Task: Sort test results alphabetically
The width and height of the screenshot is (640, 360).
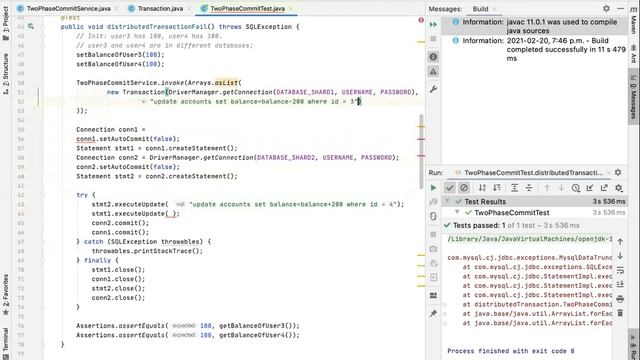Action: pos(482,188)
